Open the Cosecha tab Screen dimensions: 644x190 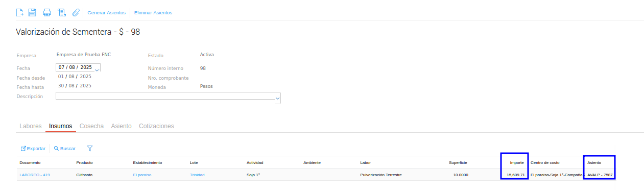(x=92, y=126)
